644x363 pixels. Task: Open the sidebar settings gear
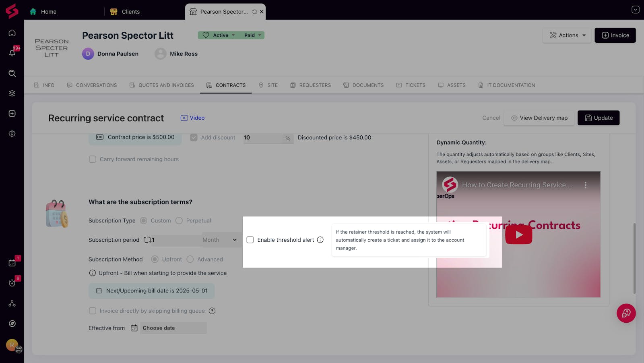(x=12, y=134)
